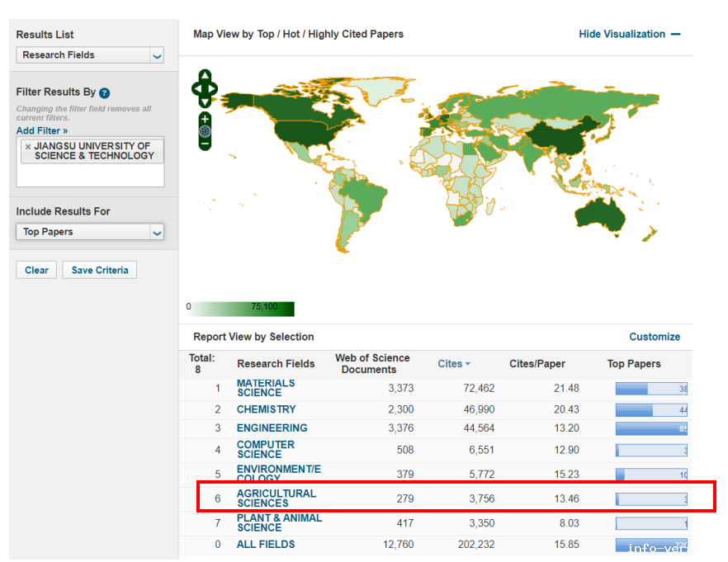Image resolution: width=728 pixels, height=562 pixels.
Task: Click the Add Filter link
Action: point(42,130)
